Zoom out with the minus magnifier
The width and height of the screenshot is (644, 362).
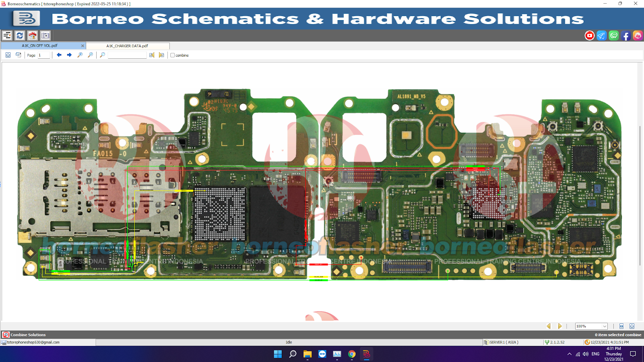[90, 55]
